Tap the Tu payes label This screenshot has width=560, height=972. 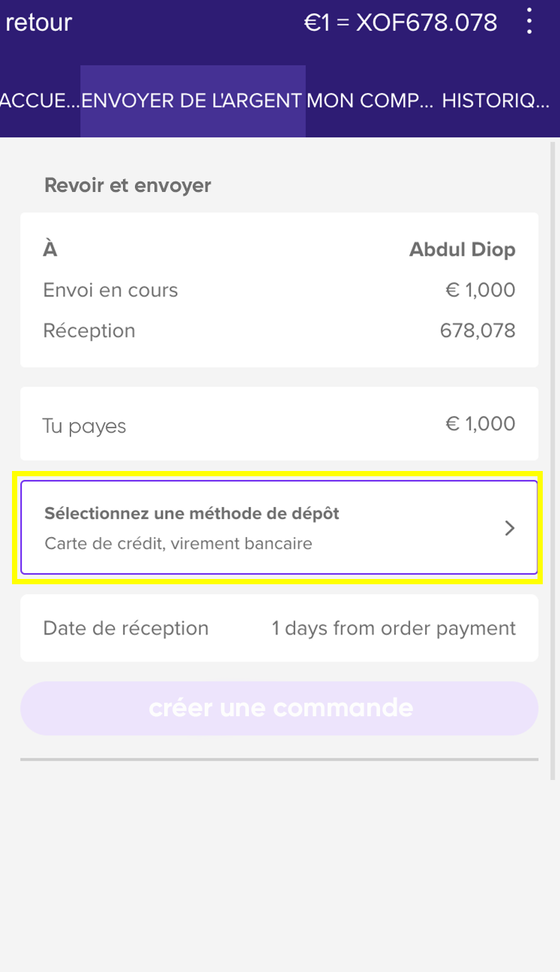pyautogui.click(x=85, y=426)
